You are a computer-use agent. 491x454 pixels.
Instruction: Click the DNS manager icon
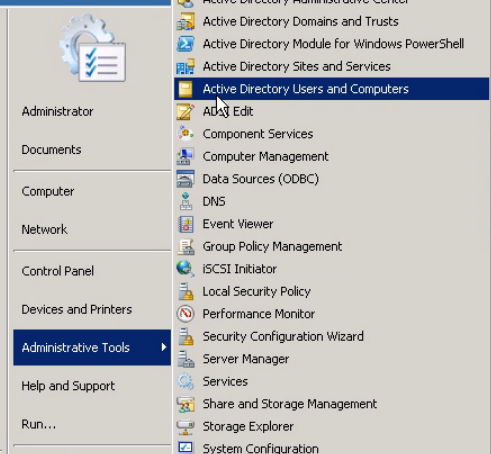(x=186, y=201)
